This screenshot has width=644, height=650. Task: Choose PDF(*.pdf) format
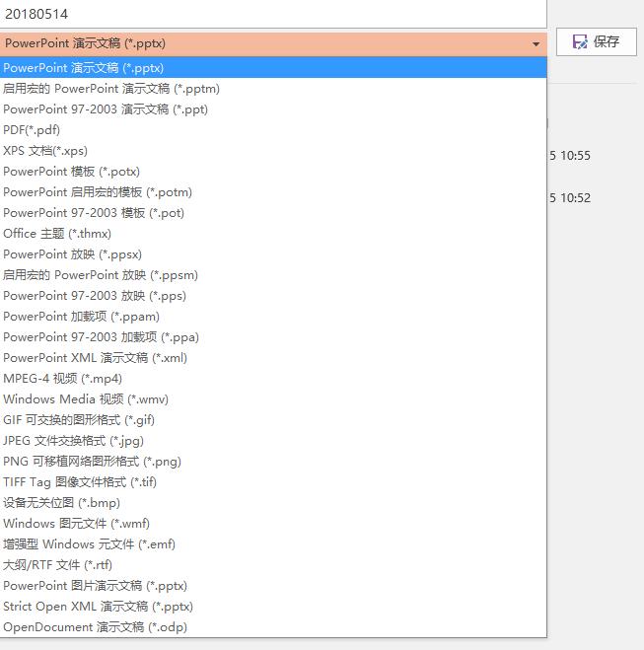tap(273, 130)
